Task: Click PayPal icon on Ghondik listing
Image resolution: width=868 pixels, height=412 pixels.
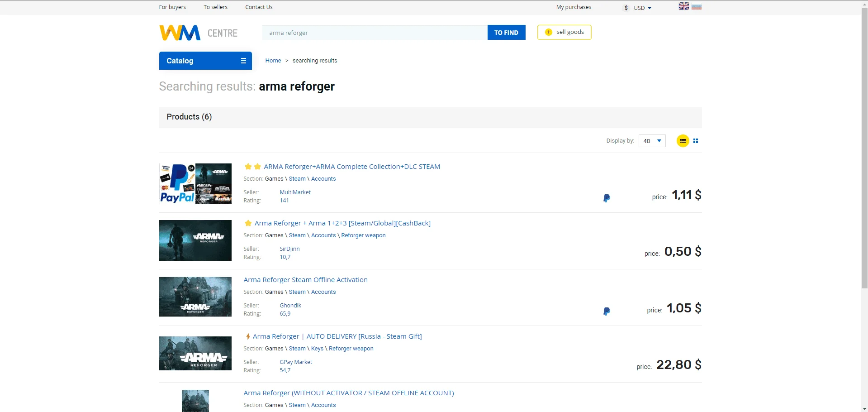Action: pyautogui.click(x=607, y=311)
